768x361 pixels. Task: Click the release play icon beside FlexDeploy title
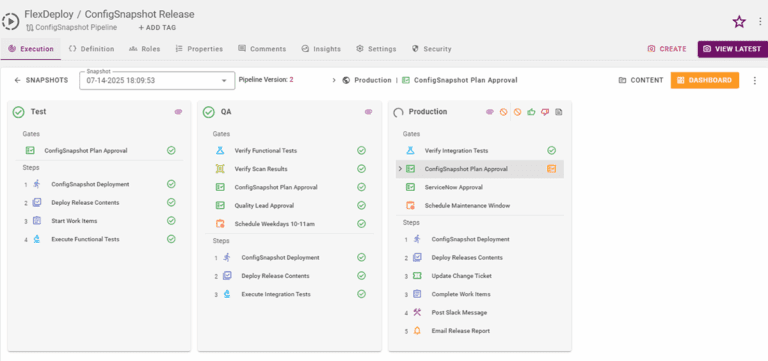click(11, 22)
